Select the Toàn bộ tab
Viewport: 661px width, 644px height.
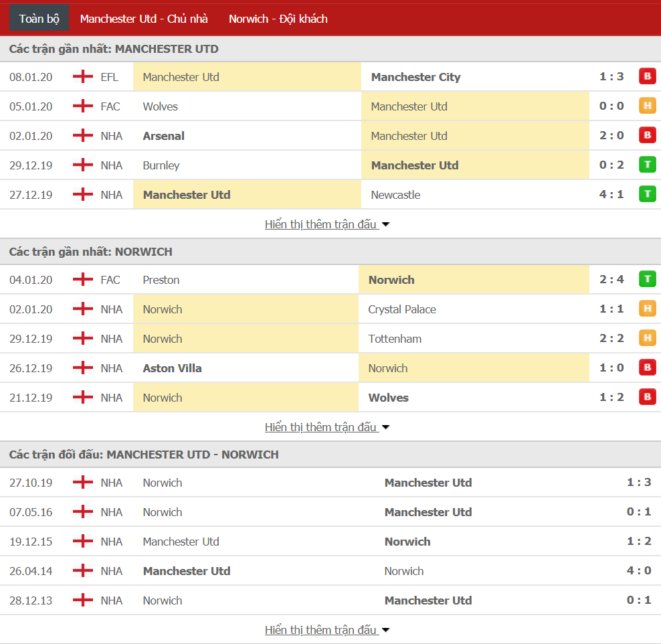click(x=39, y=19)
